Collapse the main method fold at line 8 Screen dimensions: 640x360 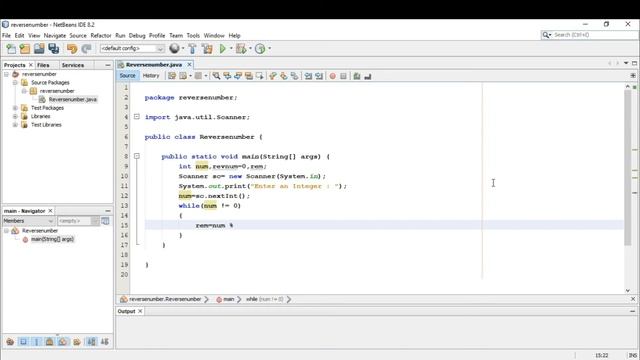coord(137,156)
